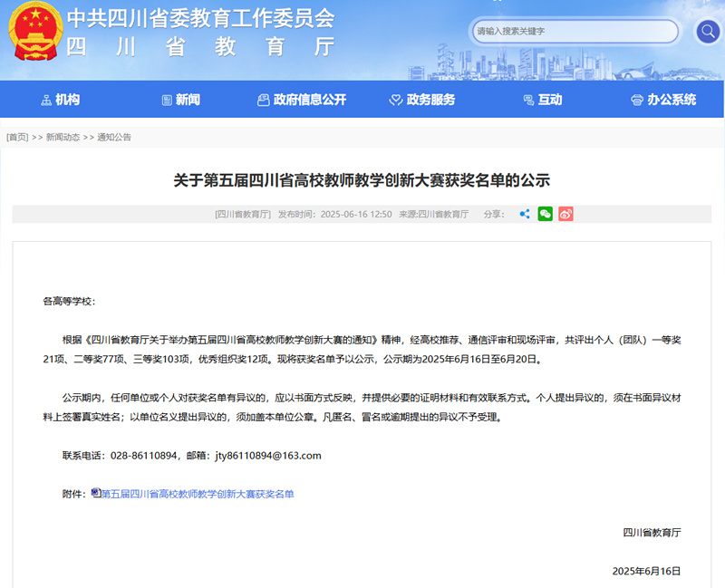Click the phone number 028-86110894

(143, 456)
